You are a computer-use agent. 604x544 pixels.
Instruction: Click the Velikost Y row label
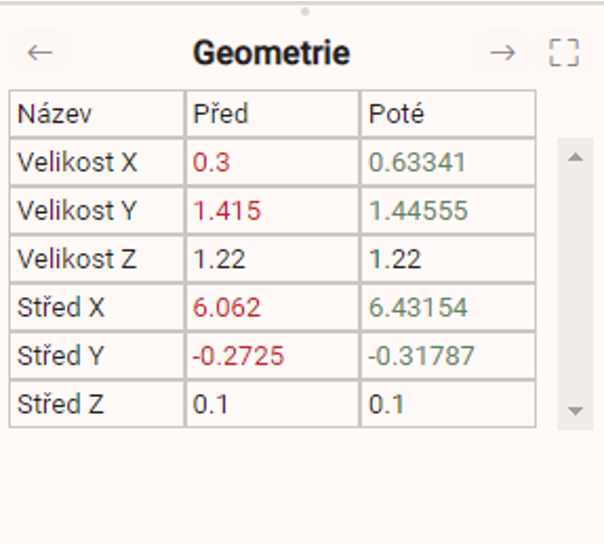[77, 211]
